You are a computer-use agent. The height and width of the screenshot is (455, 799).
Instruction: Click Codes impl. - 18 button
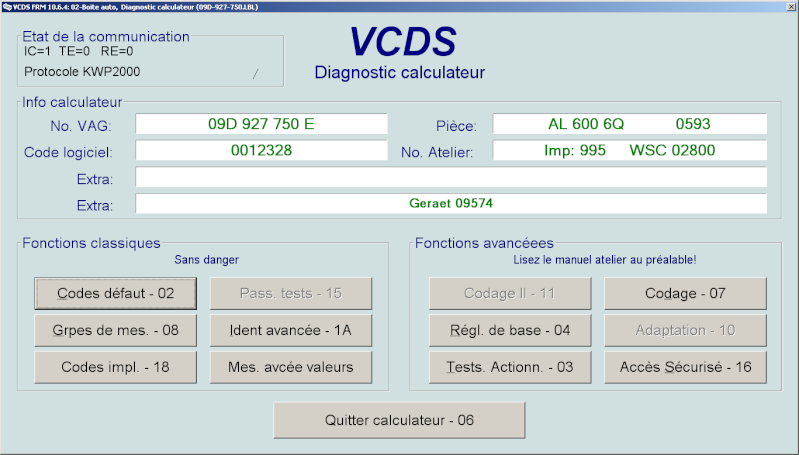point(116,367)
